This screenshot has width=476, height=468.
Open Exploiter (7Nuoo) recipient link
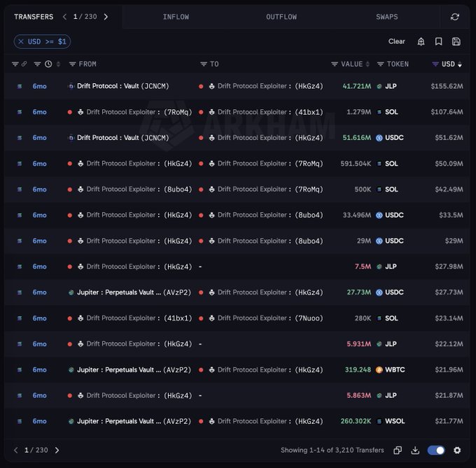270,318
